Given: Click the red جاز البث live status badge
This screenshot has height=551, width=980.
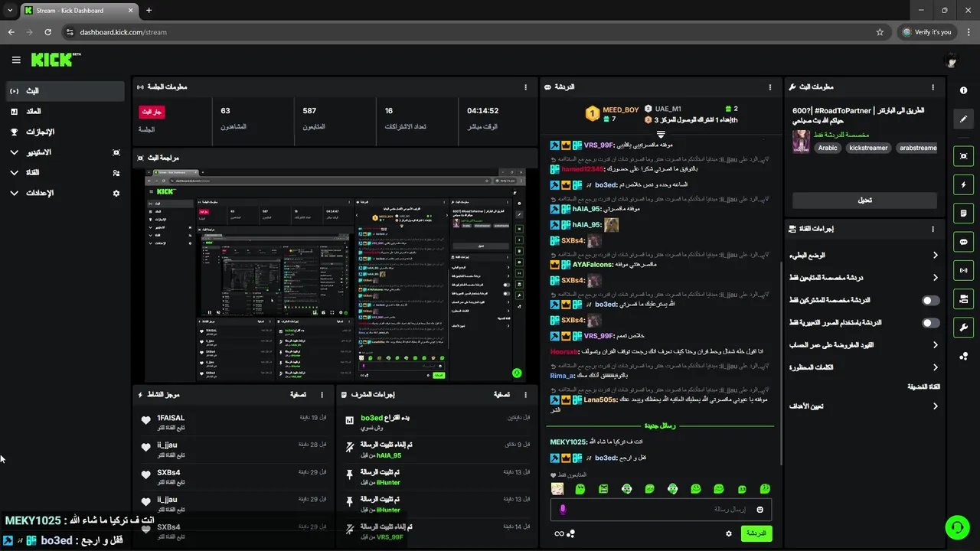Looking at the screenshot, I should [152, 112].
